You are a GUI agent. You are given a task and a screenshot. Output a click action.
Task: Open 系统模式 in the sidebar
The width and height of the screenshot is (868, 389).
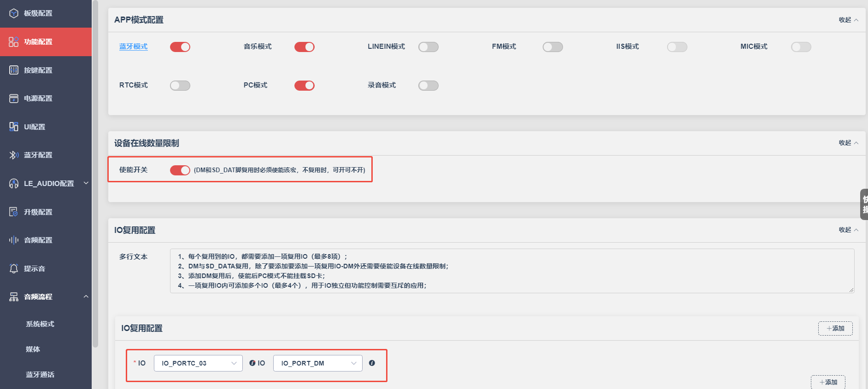point(40,324)
